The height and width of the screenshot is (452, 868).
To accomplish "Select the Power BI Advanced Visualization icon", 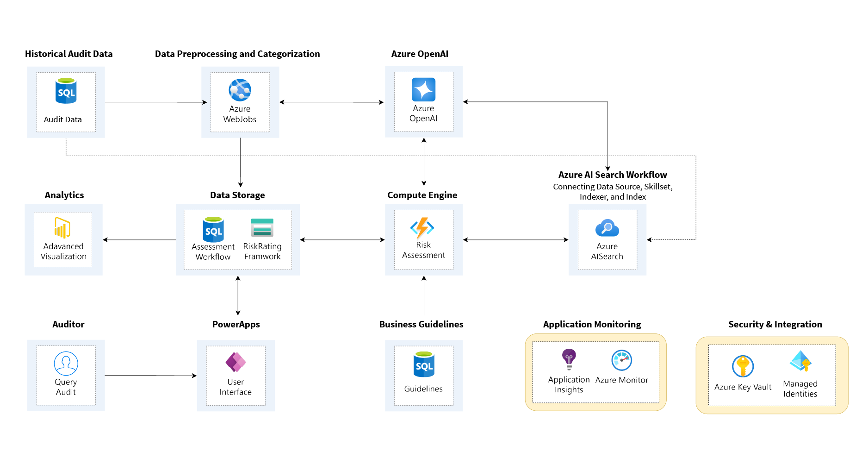I will [62, 228].
